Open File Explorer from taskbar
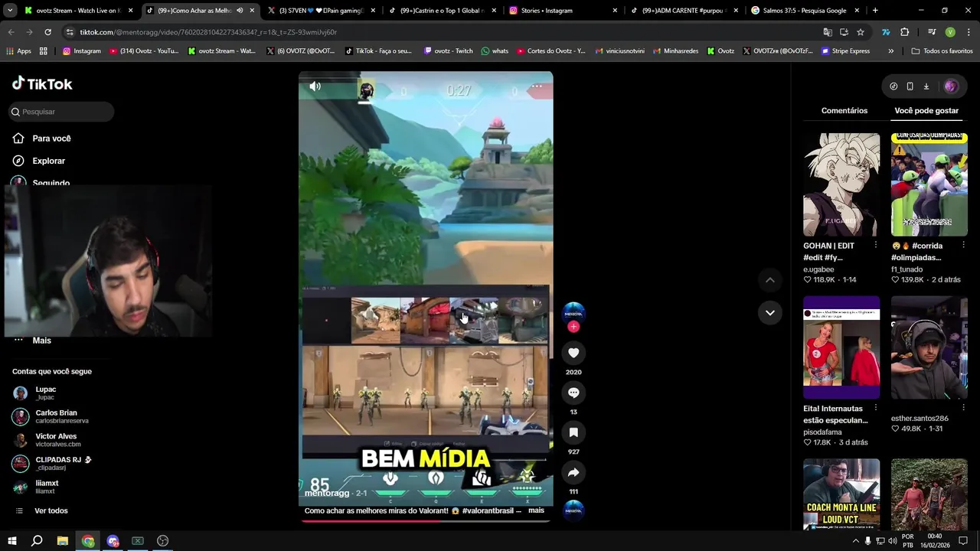Image resolution: width=980 pixels, height=551 pixels. [x=63, y=541]
